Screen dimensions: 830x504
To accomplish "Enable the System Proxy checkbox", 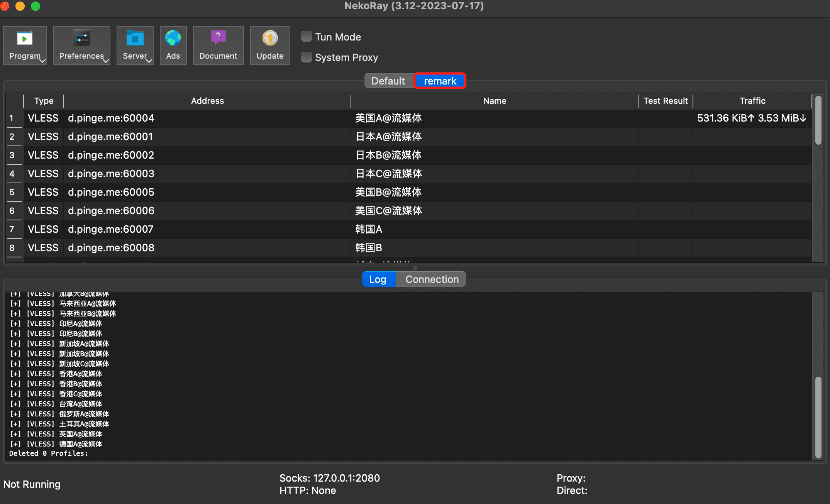I will 307,57.
